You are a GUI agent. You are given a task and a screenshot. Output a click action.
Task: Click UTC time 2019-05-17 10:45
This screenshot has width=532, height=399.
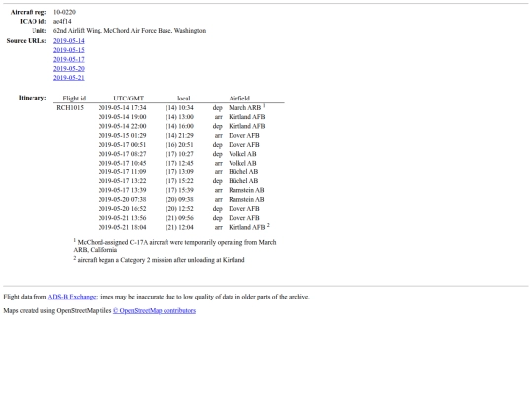coord(122,164)
